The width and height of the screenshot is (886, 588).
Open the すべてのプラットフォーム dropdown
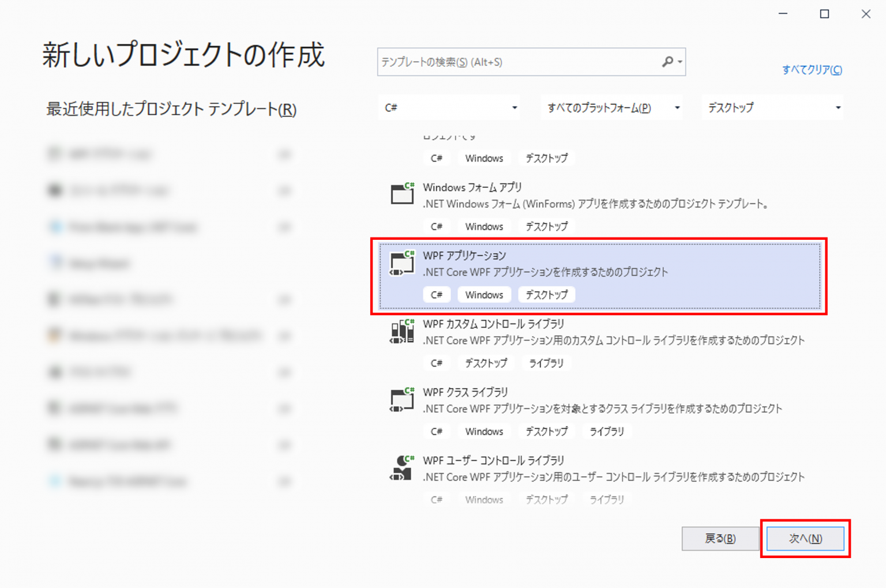pos(611,107)
